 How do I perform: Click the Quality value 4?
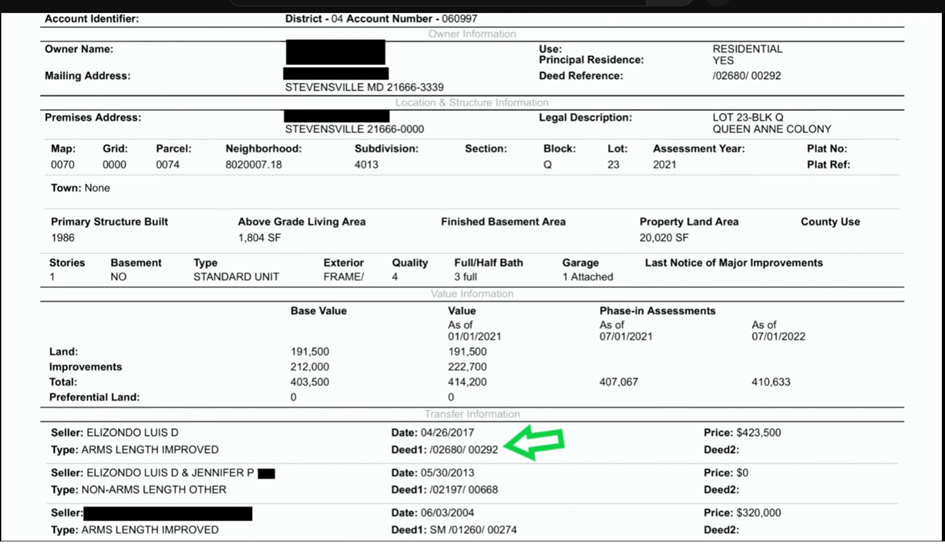395,277
